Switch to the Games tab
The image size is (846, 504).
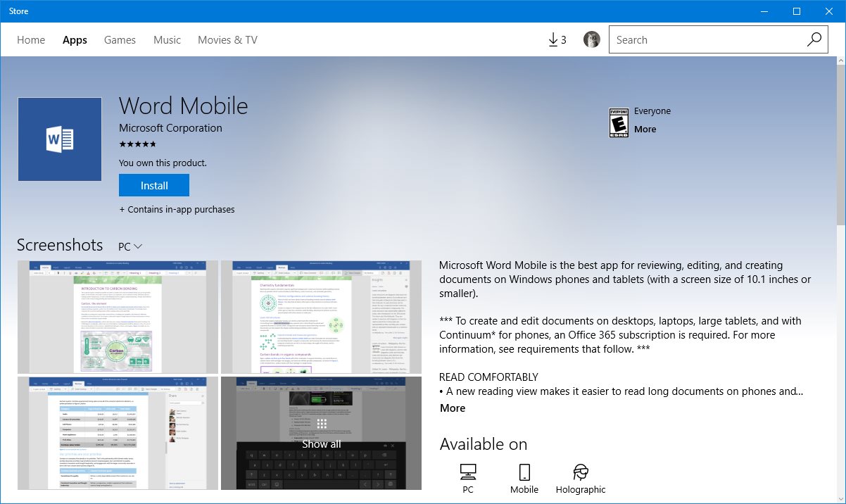[120, 40]
